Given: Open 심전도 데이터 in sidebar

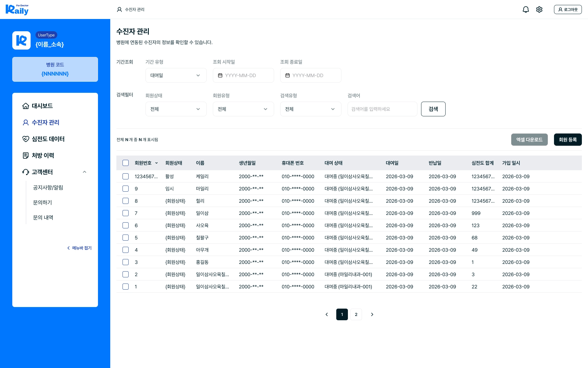Looking at the screenshot, I should (48, 139).
